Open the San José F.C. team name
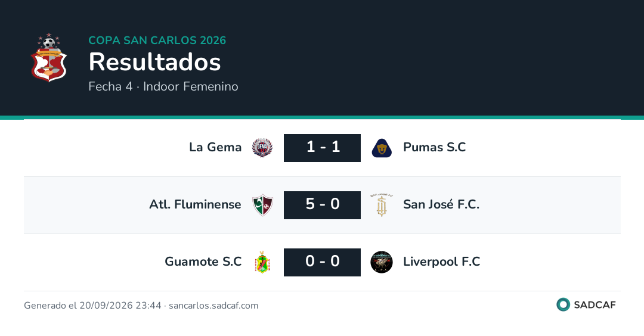 (441, 204)
